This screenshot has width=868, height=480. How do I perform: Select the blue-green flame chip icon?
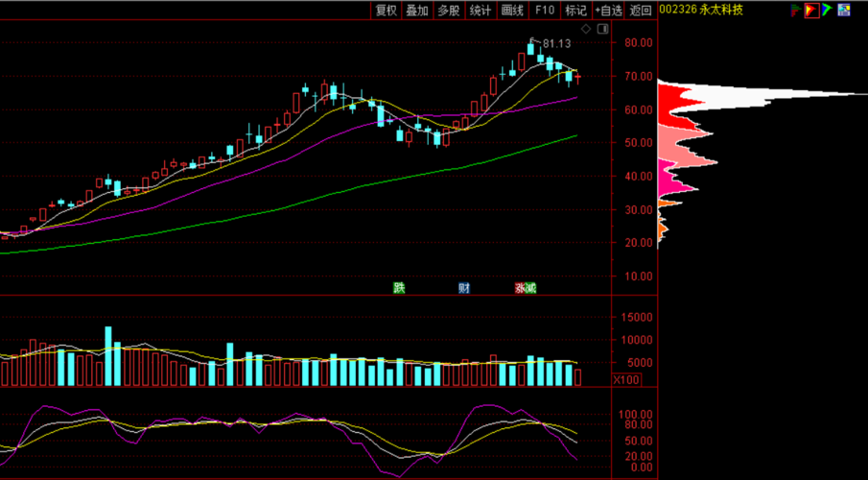click(827, 10)
